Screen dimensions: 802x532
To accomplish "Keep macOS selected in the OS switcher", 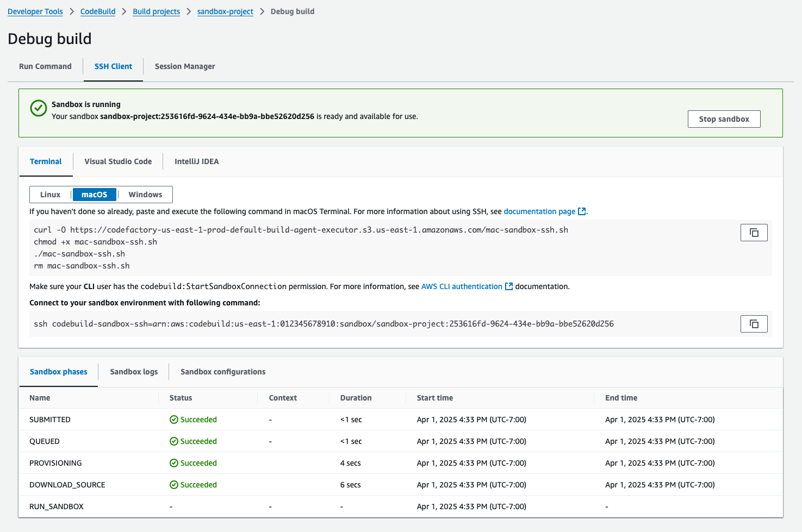I will point(94,194).
